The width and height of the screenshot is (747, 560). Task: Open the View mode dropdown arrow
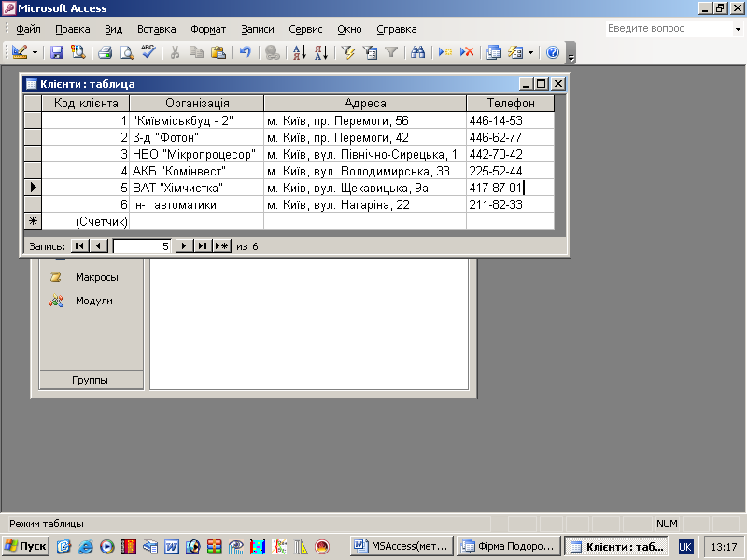pos(35,52)
